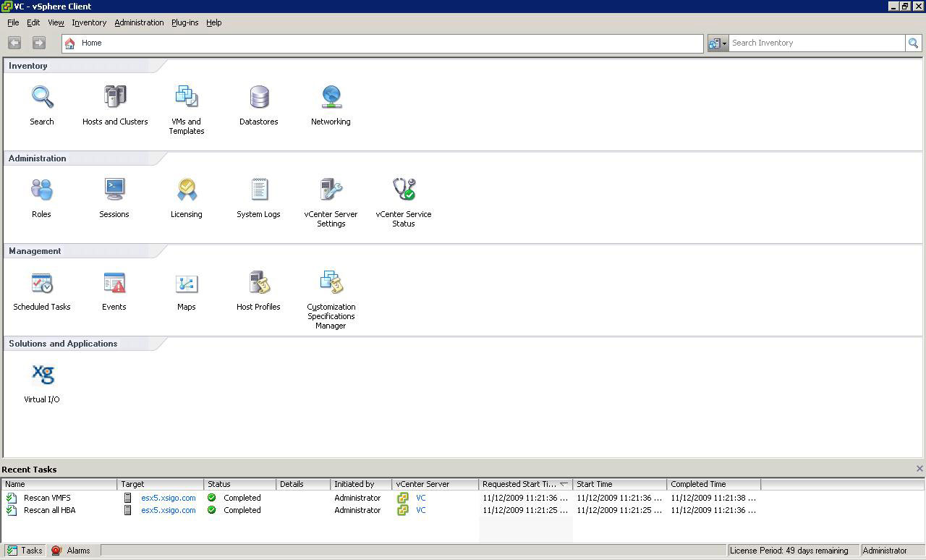Open Customization Specifications Manager
This screenshot has height=560, width=926.
point(331,300)
